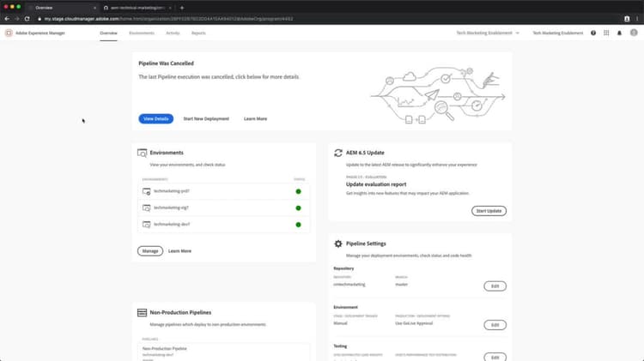Click green status dot for techmarketing-prd7
Image resolution: width=644 pixels, height=361 pixels.
point(298,191)
